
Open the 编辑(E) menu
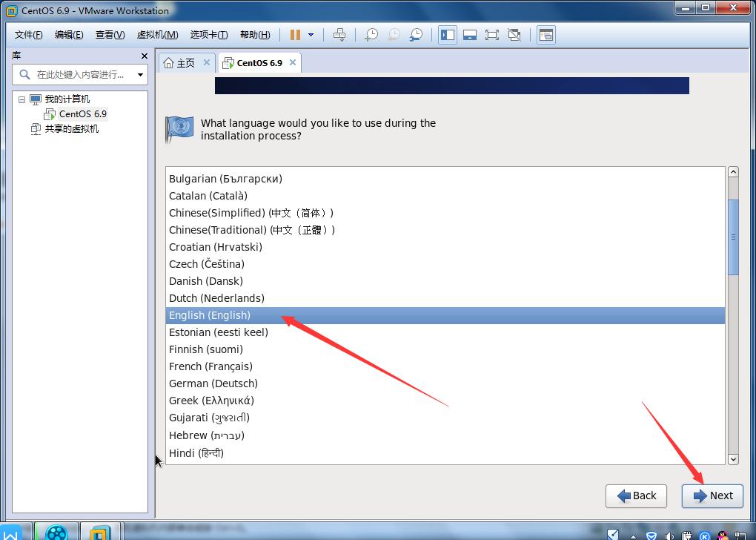(x=69, y=35)
